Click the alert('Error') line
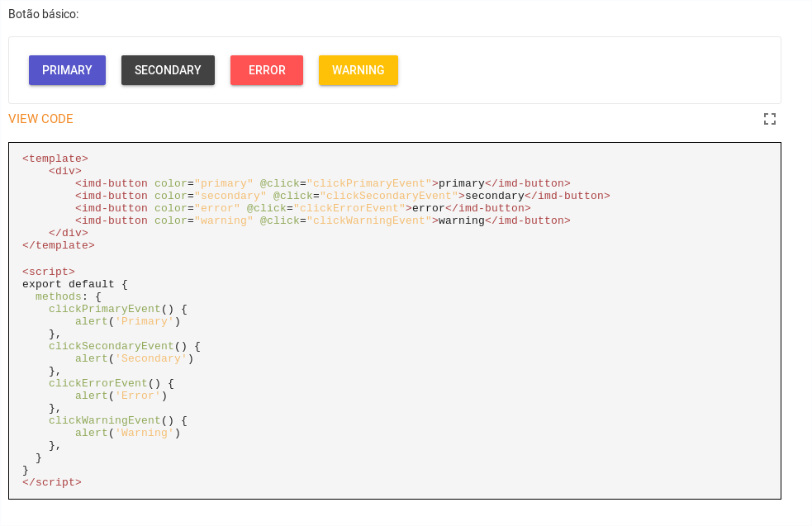 pos(121,396)
